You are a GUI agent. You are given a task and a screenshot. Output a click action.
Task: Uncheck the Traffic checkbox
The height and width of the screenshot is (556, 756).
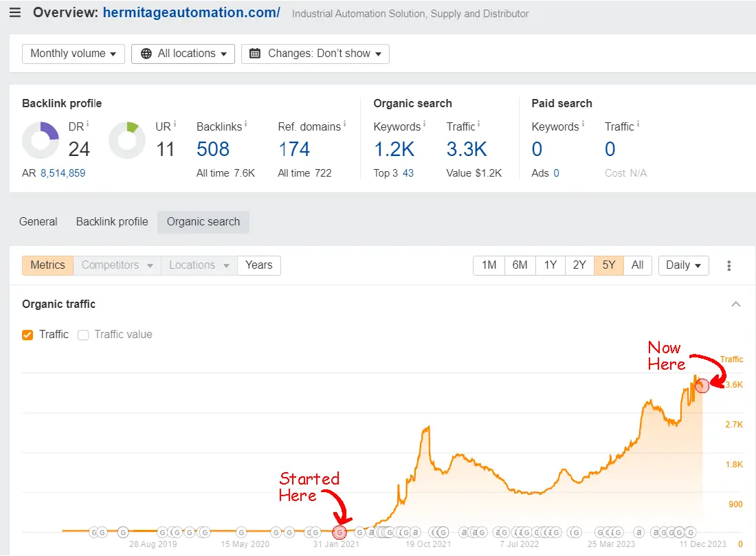click(x=27, y=335)
